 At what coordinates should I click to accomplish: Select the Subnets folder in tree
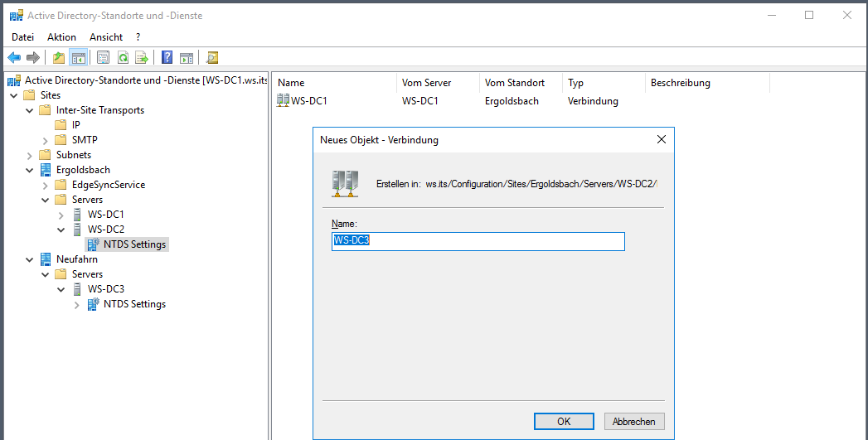(x=65, y=155)
